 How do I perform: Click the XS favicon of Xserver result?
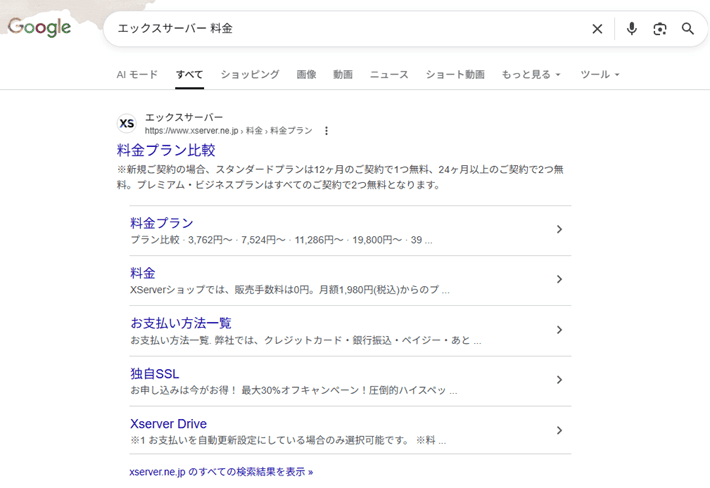(x=127, y=123)
